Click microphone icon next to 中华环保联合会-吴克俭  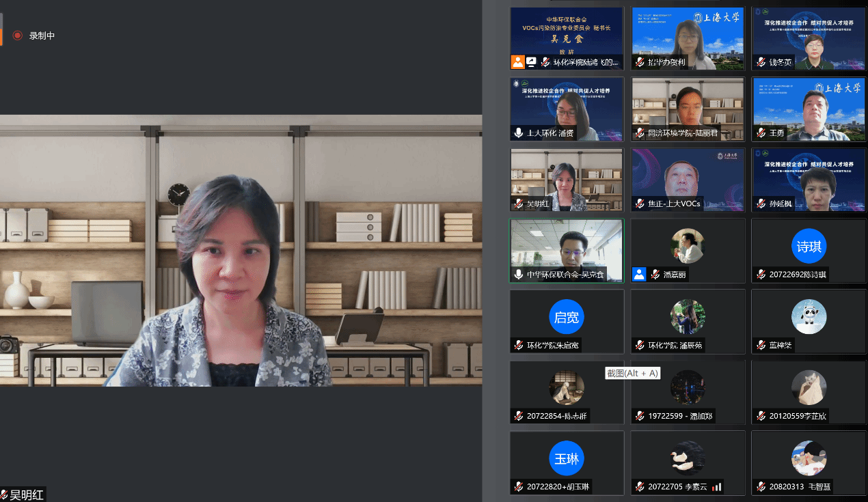point(519,275)
